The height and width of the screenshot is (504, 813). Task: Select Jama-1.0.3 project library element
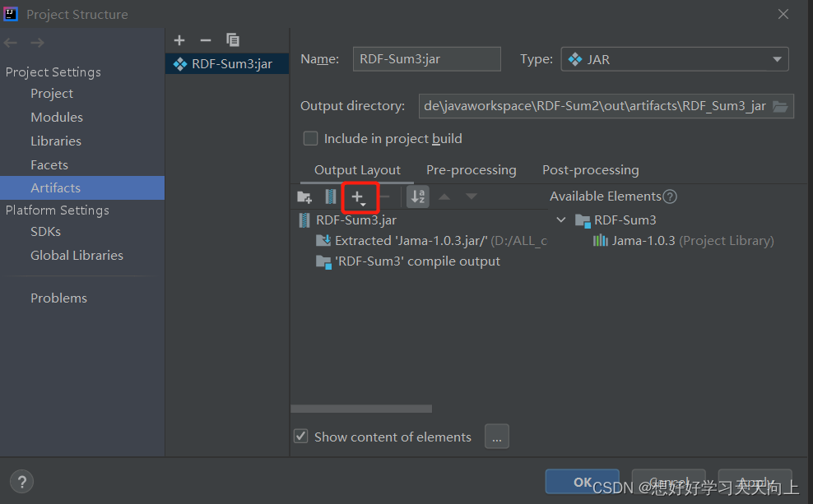pyautogui.click(x=683, y=241)
